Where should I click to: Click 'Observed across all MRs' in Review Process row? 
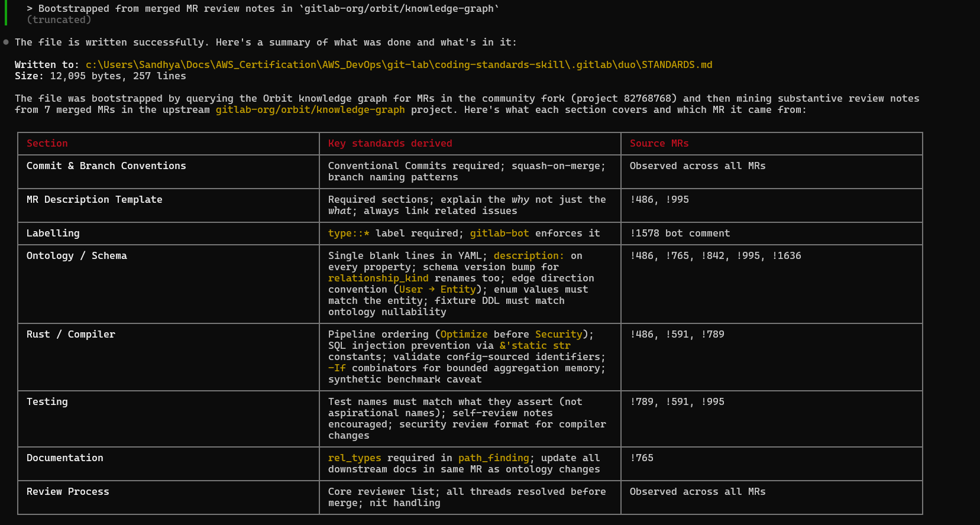tap(698, 492)
